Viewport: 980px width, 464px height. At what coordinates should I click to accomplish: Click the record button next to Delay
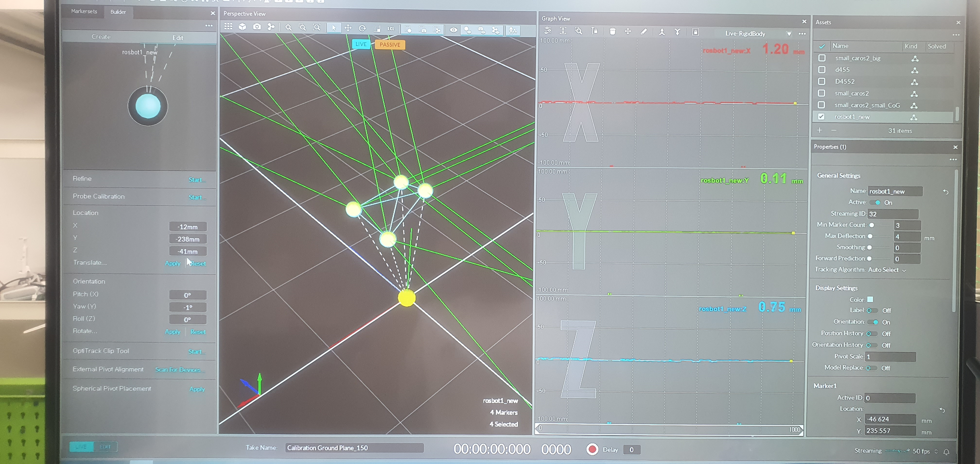pyautogui.click(x=592, y=449)
